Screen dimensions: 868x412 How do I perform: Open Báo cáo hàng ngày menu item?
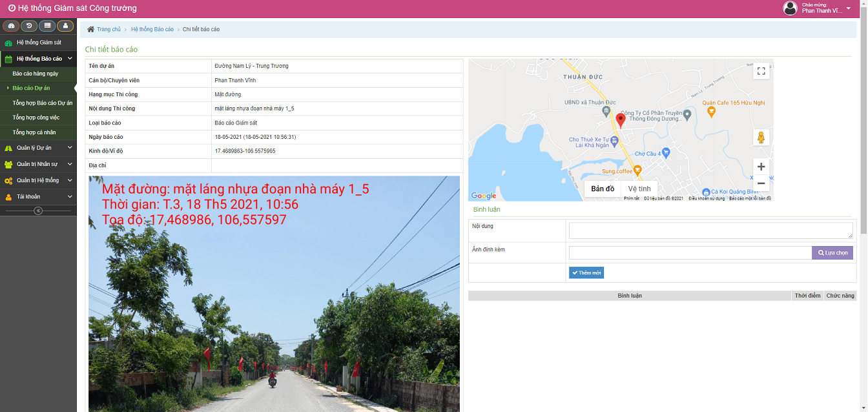(36, 74)
